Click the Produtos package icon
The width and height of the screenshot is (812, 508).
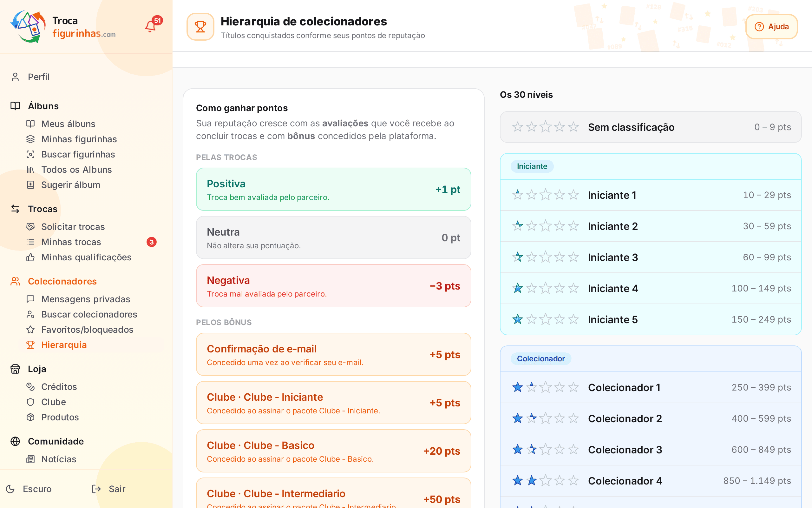pyautogui.click(x=30, y=417)
